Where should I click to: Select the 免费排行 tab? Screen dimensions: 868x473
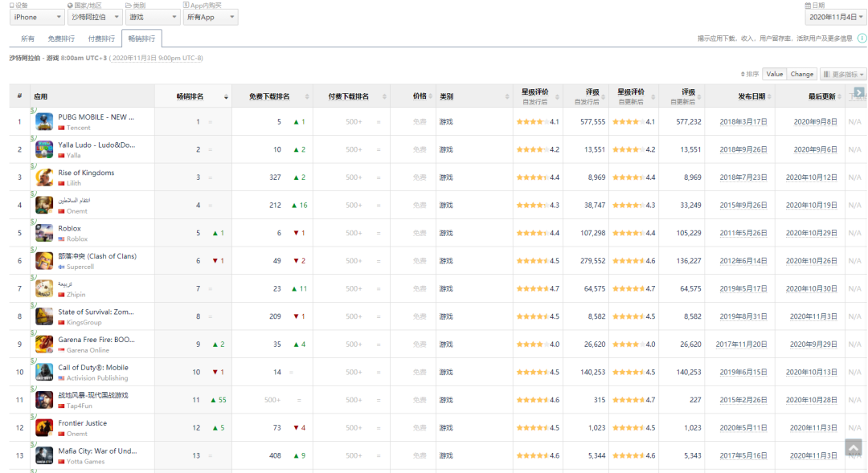click(x=61, y=39)
